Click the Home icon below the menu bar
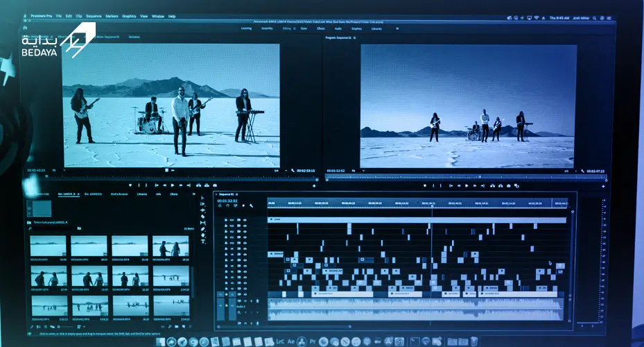 pos(25,28)
